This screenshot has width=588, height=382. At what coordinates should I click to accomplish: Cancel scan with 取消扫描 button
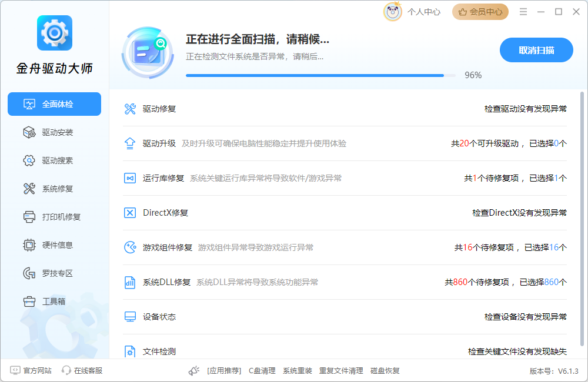pyautogui.click(x=536, y=50)
